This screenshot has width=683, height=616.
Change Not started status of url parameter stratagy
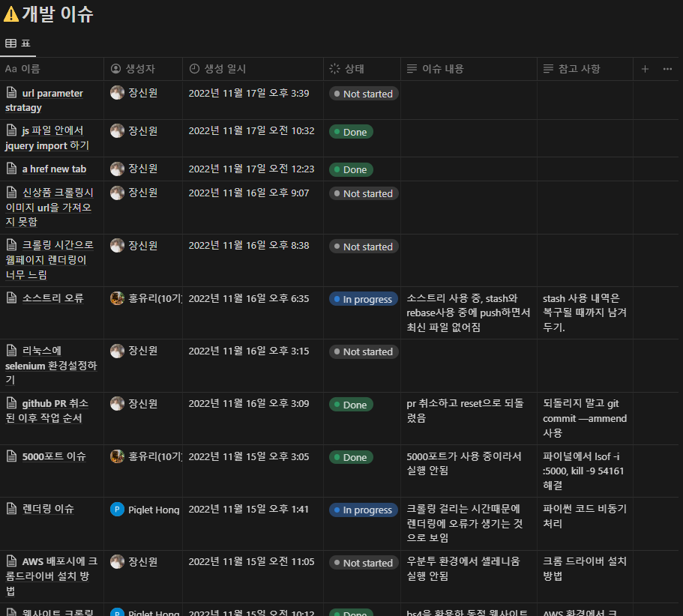[364, 94]
